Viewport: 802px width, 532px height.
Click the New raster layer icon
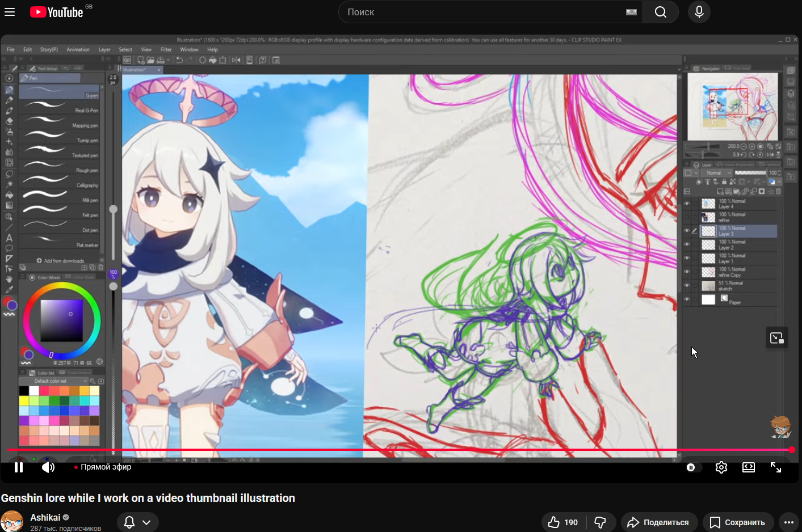pos(720,192)
